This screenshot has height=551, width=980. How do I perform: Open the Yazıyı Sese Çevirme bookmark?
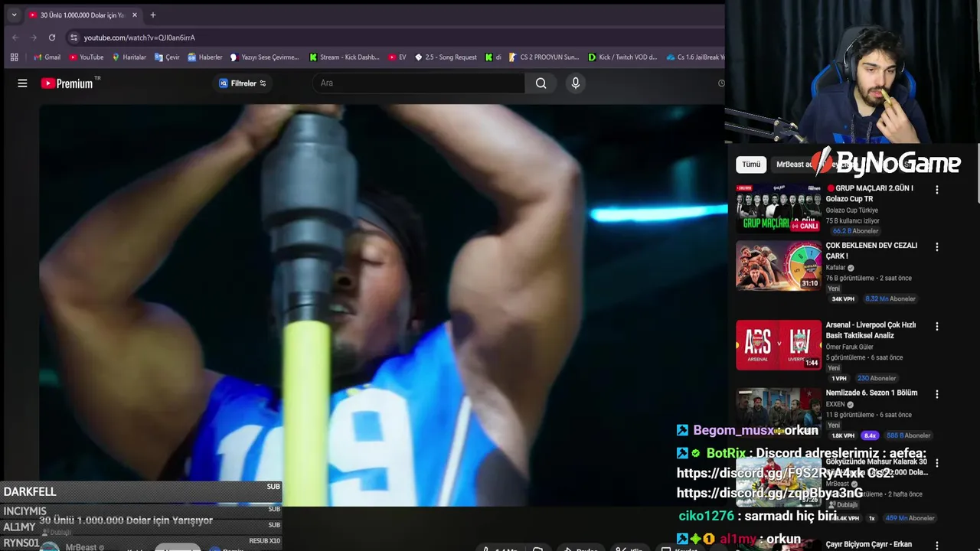click(264, 57)
